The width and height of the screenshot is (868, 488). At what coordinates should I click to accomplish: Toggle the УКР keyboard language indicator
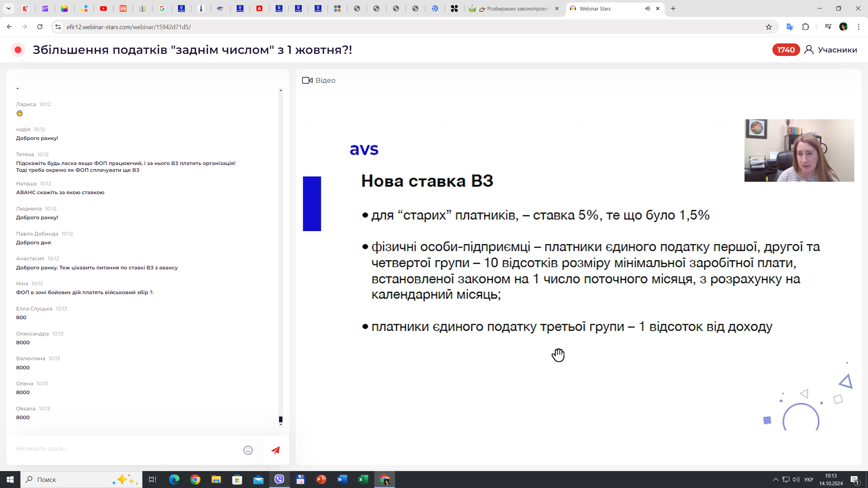pyautogui.click(x=808, y=480)
